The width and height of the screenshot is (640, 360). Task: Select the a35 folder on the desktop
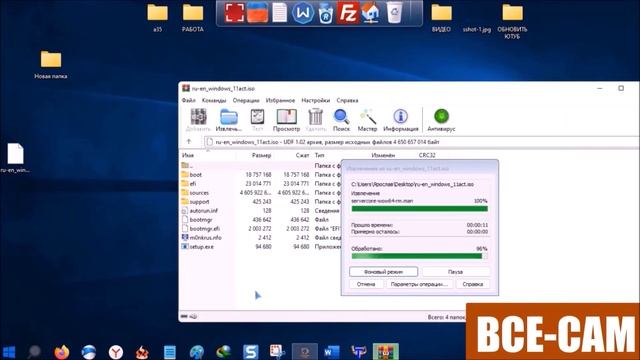158,18
